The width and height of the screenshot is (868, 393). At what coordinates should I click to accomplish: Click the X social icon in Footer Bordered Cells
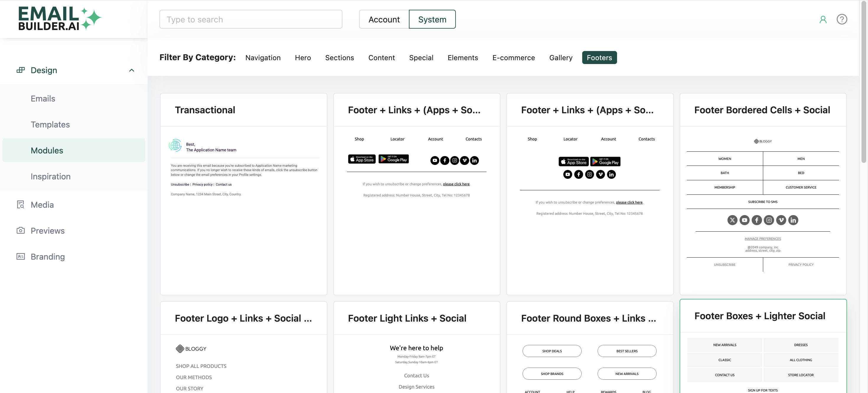click(732, 220)
